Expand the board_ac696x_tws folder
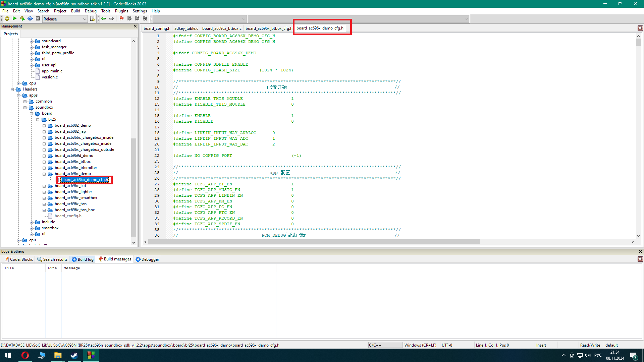 click(44, 204)
